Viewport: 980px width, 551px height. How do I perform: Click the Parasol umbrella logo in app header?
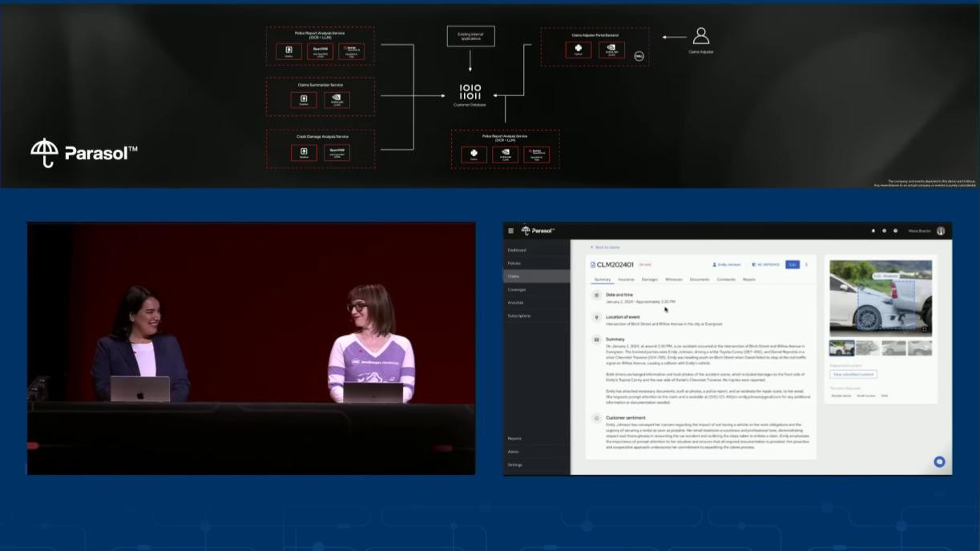[526, 231]
